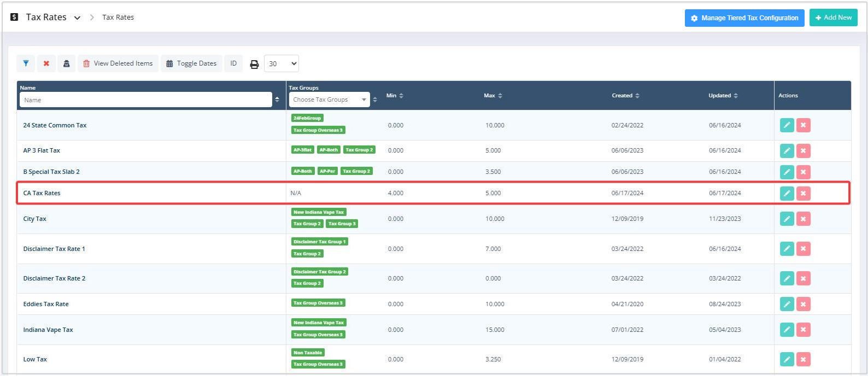Viewport: 868px width, 380px height.
Task: Click the Add New button
Action: (833, 17)
